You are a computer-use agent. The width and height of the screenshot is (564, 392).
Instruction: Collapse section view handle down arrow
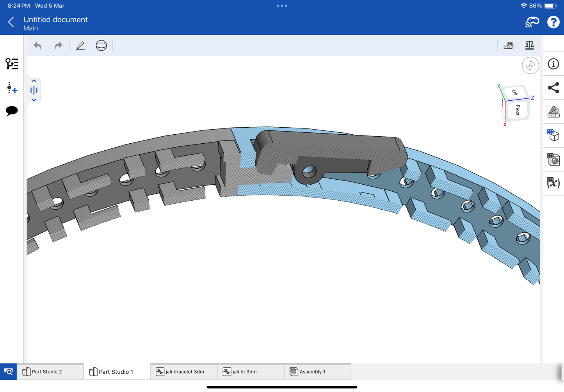coord(34,100)
